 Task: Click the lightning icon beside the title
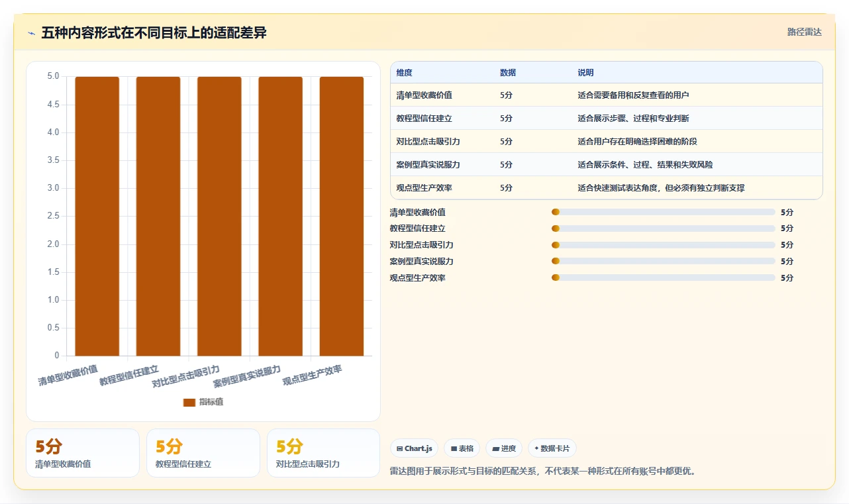(x=32, y=33)
